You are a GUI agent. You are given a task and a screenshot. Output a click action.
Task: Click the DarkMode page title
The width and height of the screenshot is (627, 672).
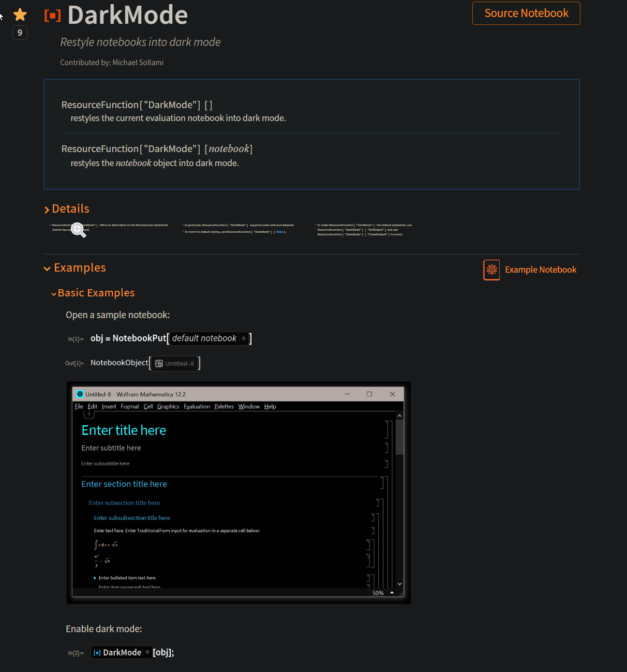(x=128, y=15)
